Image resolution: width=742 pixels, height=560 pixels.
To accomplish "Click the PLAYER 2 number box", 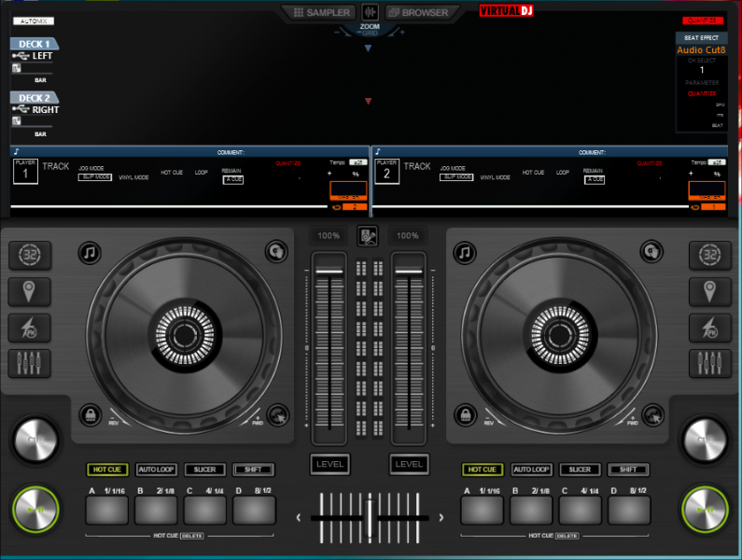I will click(x=387, y=172).
